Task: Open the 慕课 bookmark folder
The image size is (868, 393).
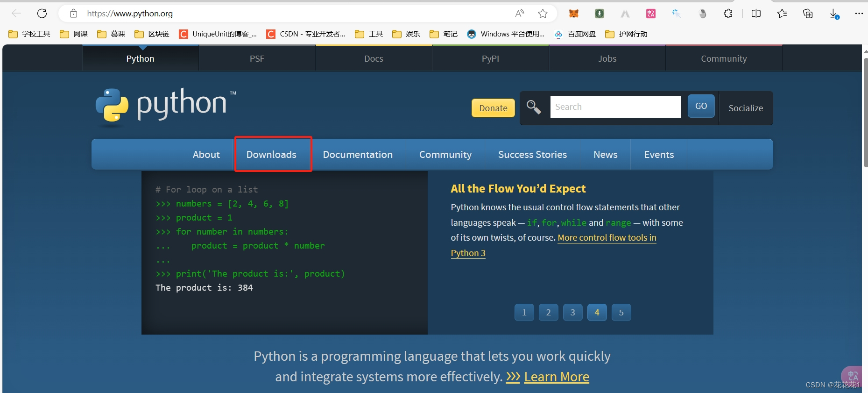Action: pyautogui.click(x=111, y=34)
